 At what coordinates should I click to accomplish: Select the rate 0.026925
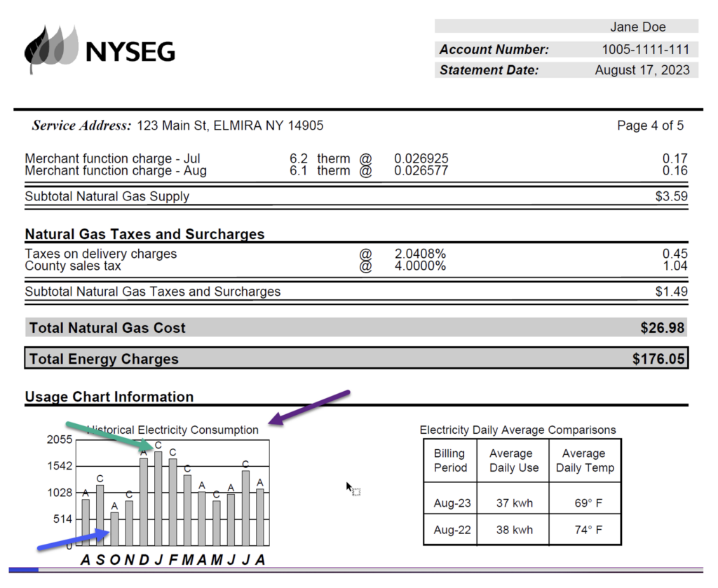421,158
